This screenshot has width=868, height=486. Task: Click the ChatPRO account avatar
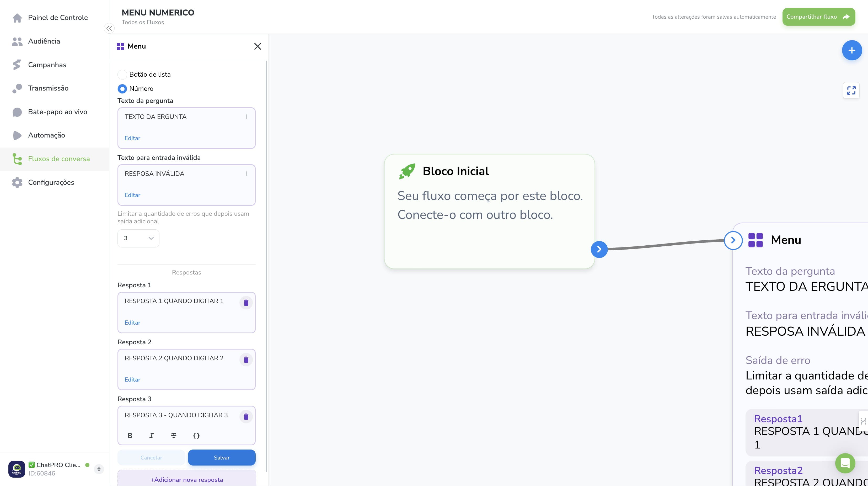pos(17,469)
